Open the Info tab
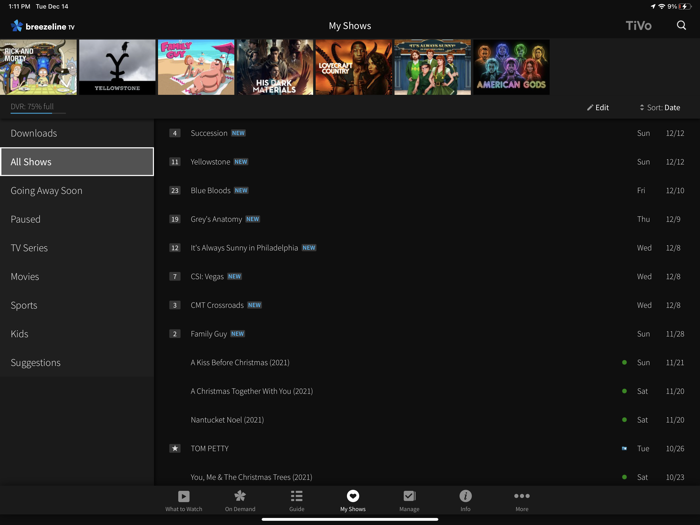The height and width of the screenshot is (525, 700). tap(465, 500)
